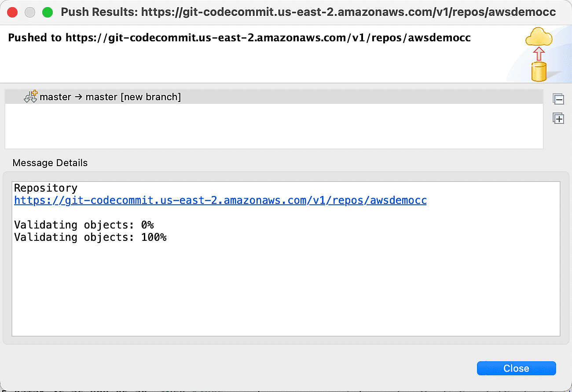This screenshot has width=572, height=392.
Task: Click the Push Results window title
Action: point(308,12)
